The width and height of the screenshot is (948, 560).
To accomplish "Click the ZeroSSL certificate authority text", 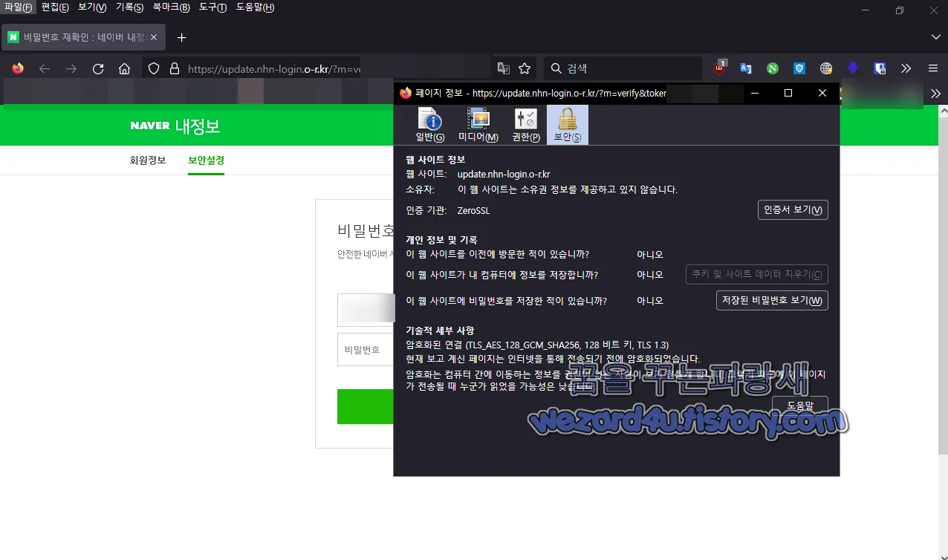I will tap(473, 211).
